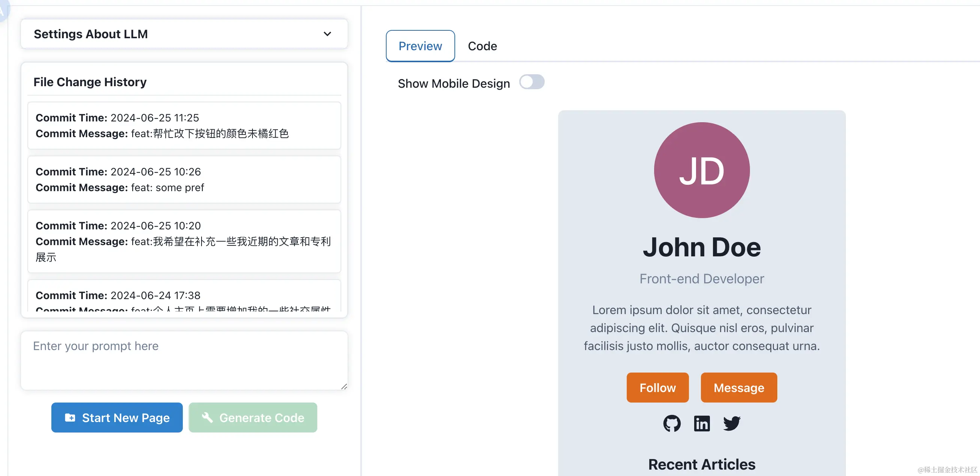This screenshot has height=476, width=980.
Task: Expand the Settings About LLM chevron
Action: coord(327,34)
